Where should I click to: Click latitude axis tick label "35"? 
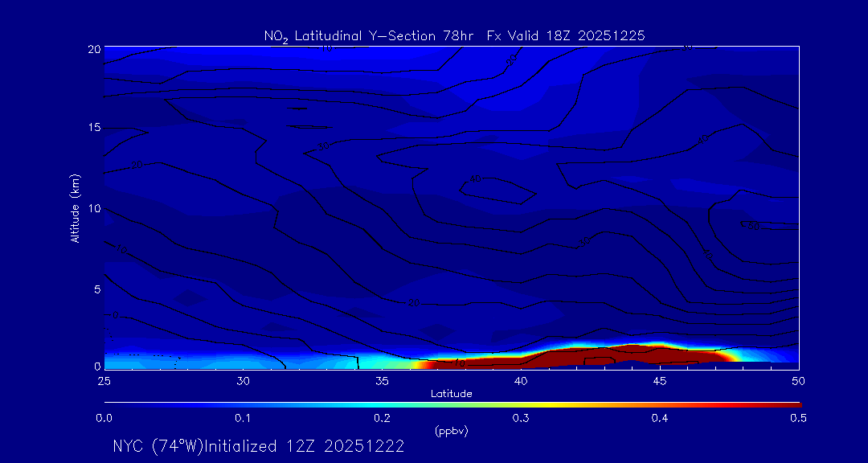click(x=382, y=381)
